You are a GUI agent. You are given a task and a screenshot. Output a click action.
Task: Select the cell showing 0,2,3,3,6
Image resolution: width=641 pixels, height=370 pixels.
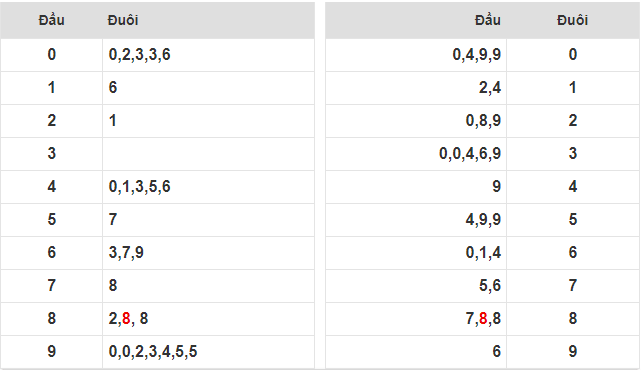coord(208,55)
